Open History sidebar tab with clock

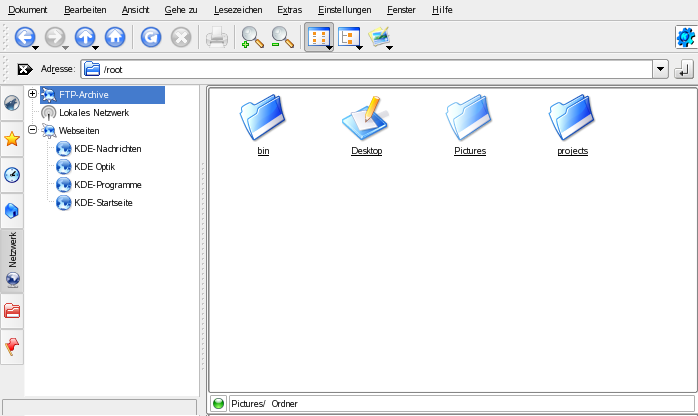coord(13,175)
